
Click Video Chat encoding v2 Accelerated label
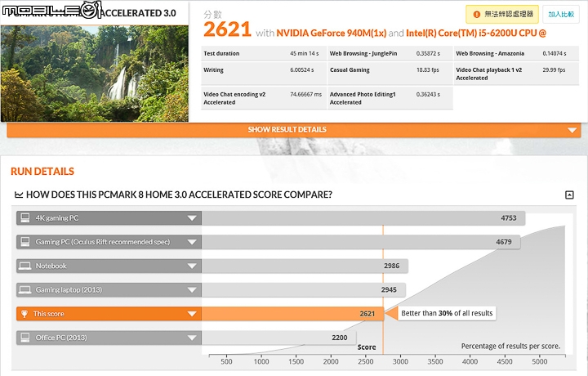click(x=234, y=98)
